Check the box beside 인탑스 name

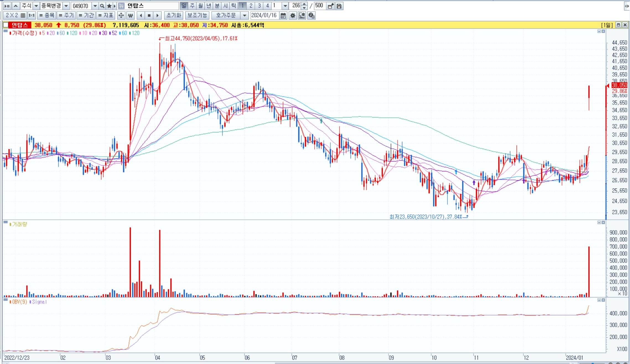(6, 25)
